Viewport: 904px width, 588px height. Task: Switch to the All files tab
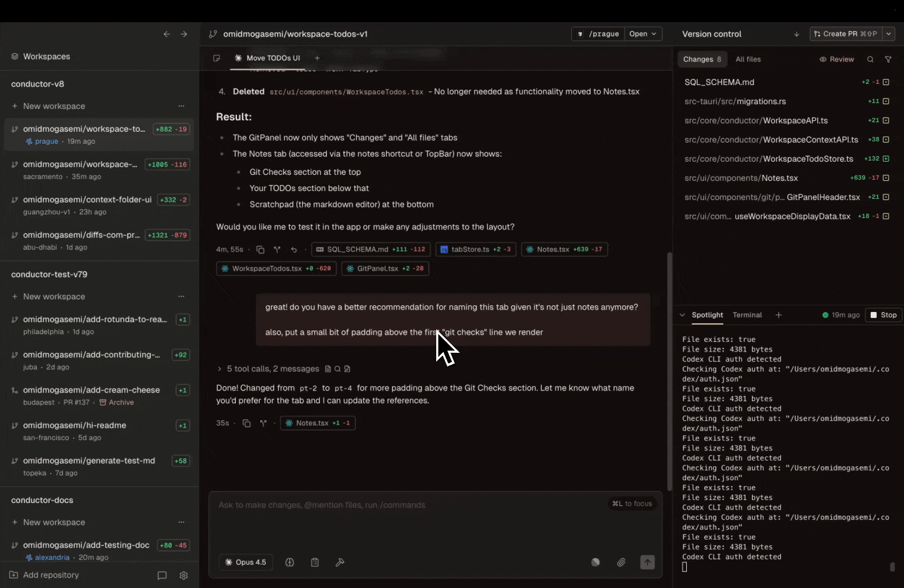[748, 59]
